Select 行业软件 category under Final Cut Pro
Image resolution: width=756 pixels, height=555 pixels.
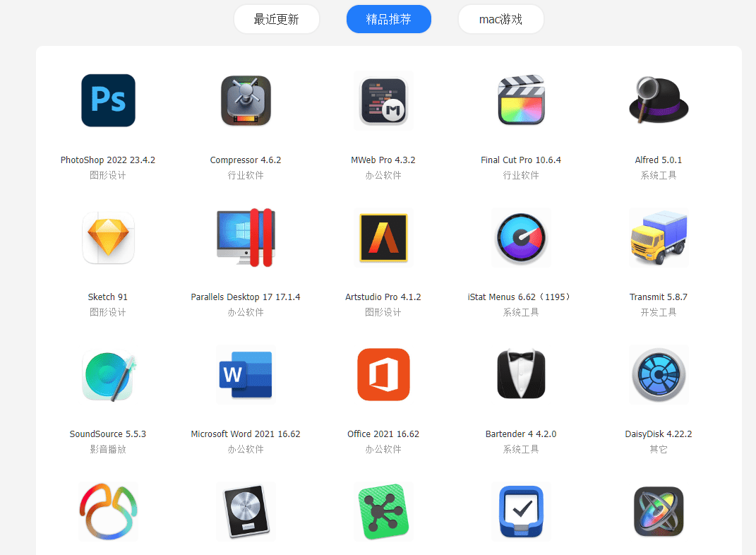[x=521, y=176]
